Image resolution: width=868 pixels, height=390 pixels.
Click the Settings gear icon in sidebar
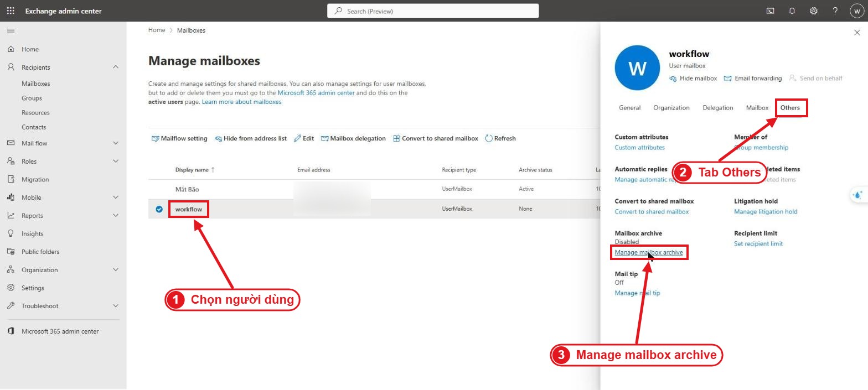[x=11, y=288]
